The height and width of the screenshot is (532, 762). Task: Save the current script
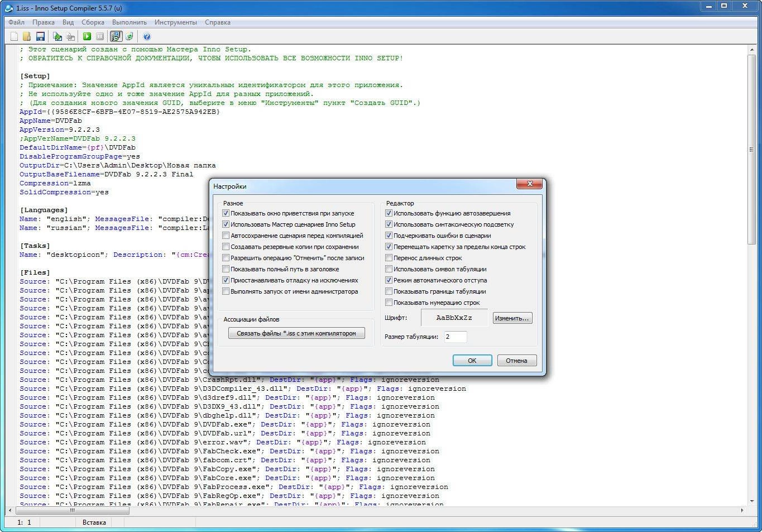40,36
